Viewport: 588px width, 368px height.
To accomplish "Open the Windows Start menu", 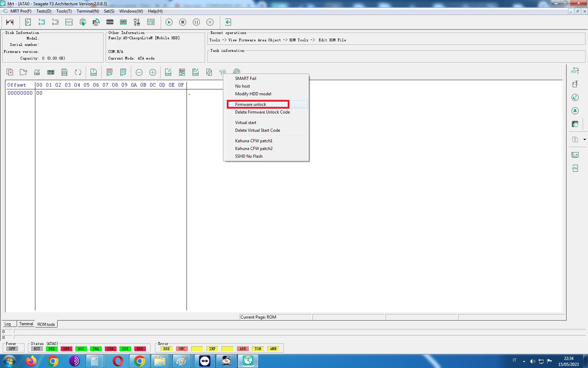I will [x=9, y=361].
